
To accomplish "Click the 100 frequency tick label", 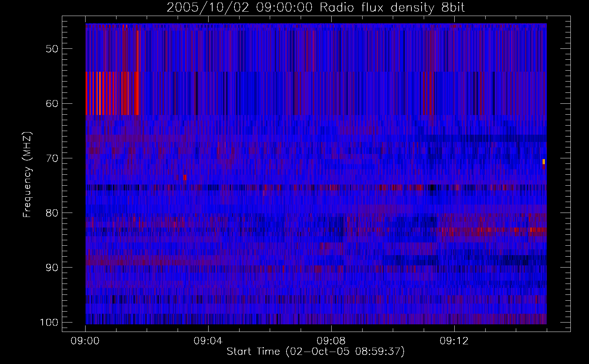I will click(x=49, y=323).
